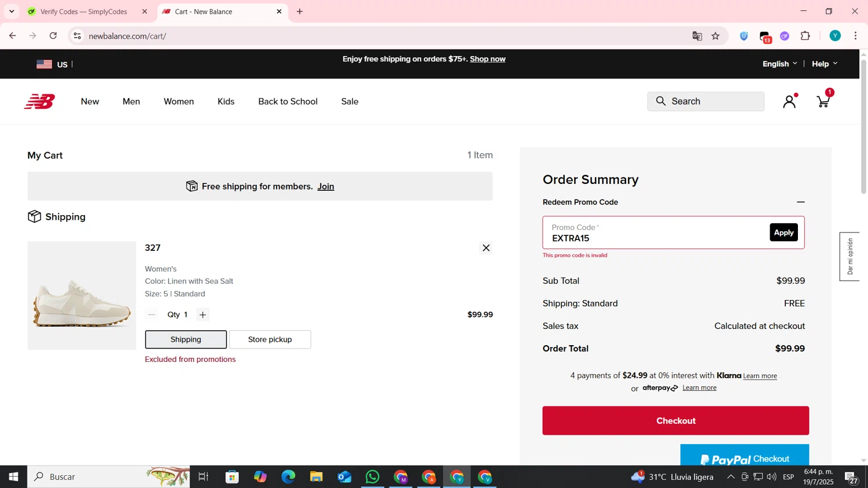This screenshot has height=488, width=868.
Task: Remove the 327 item with X
Action: 486,248
